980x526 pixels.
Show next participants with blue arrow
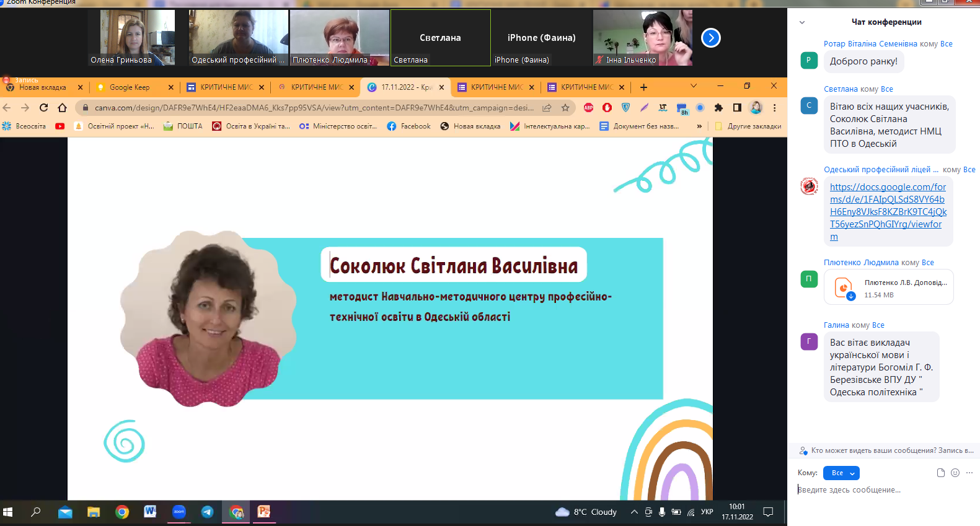pyautogui.click(x=711, y=38)
